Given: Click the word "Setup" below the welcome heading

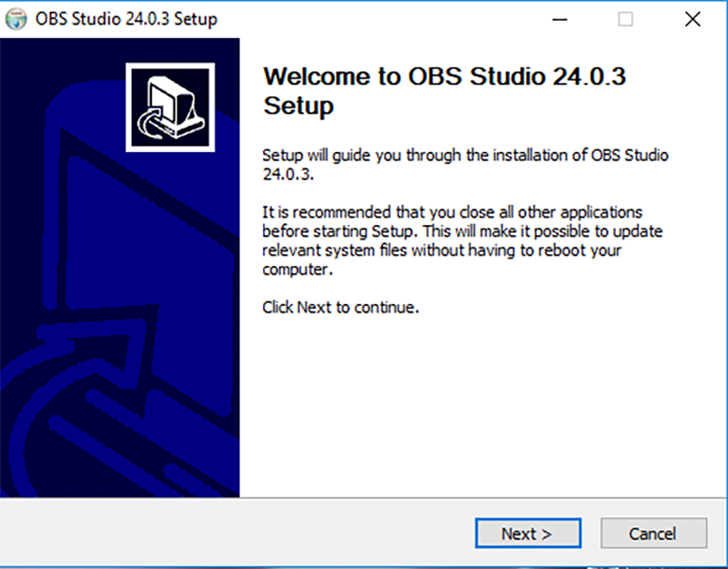Looking at the screenshot, I should (298, 106).
